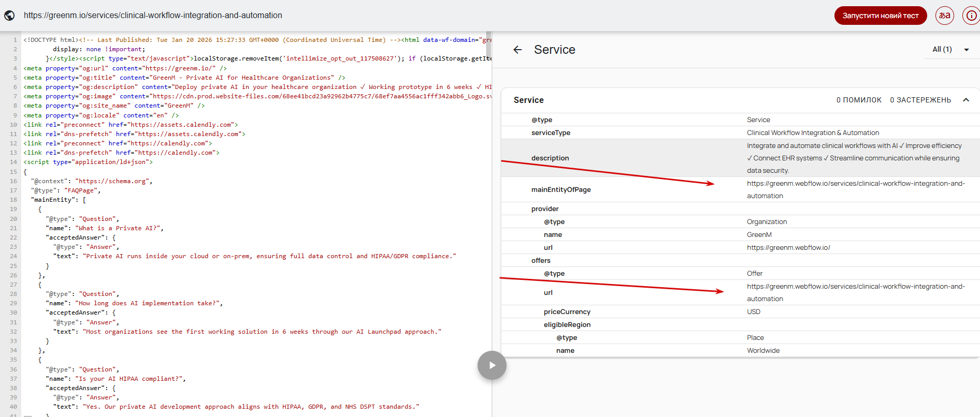Screen dimensions: 980x417
Task: Click the provider name GreenM row
Action: pos(553,234)
